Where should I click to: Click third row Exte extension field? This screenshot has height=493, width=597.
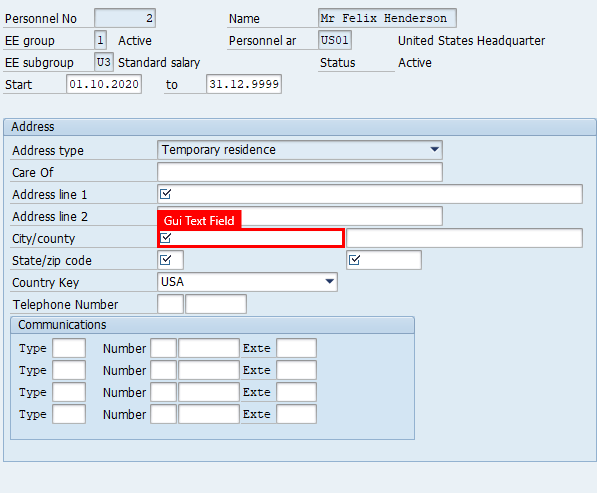click(296, 392)
